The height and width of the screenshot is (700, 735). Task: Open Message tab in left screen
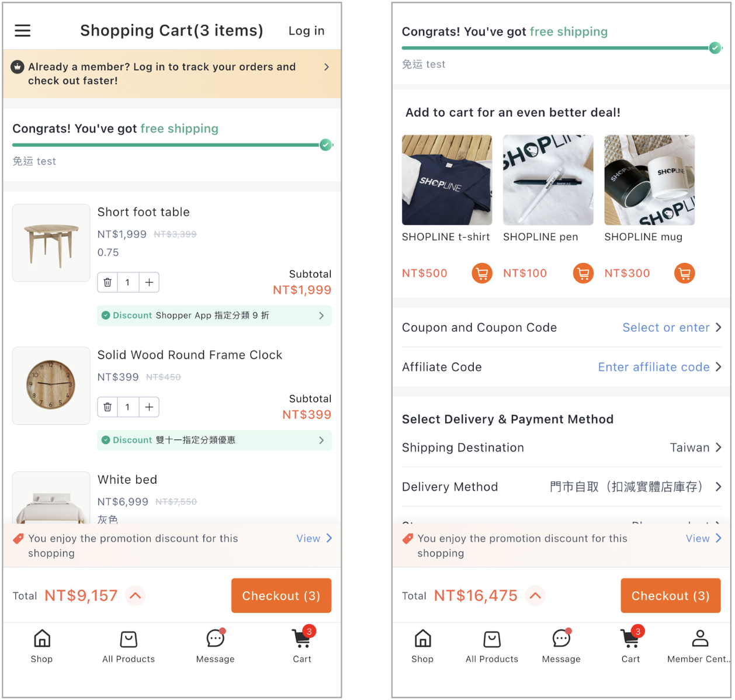pyautogui.click(x=215, y=646)
